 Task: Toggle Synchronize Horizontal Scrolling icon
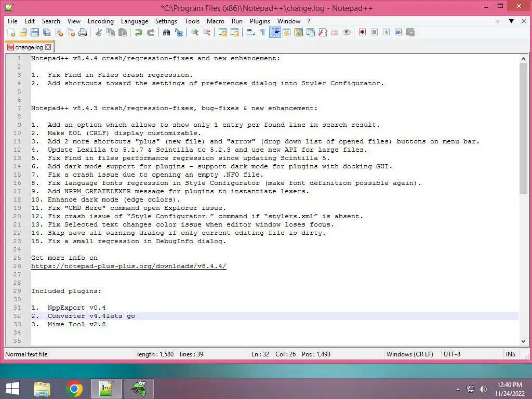(234, 32)
